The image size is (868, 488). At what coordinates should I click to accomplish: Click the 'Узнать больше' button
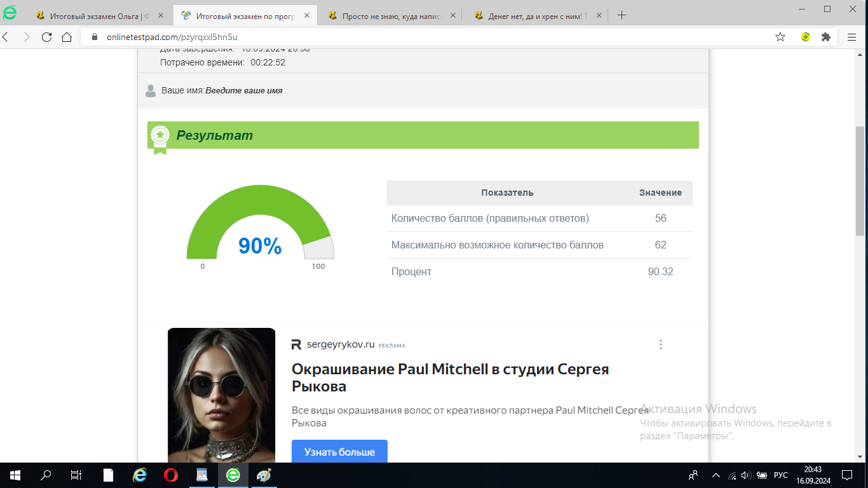pos(339,452)
